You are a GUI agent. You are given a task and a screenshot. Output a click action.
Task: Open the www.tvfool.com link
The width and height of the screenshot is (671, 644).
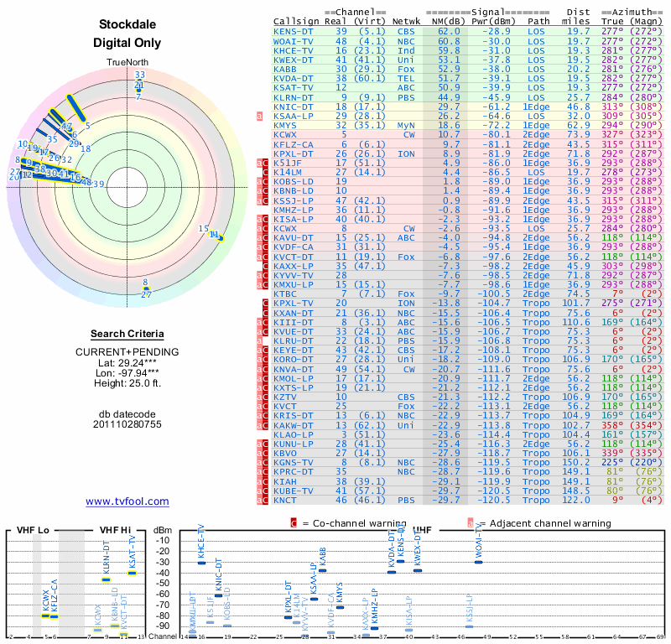[127, 501]
